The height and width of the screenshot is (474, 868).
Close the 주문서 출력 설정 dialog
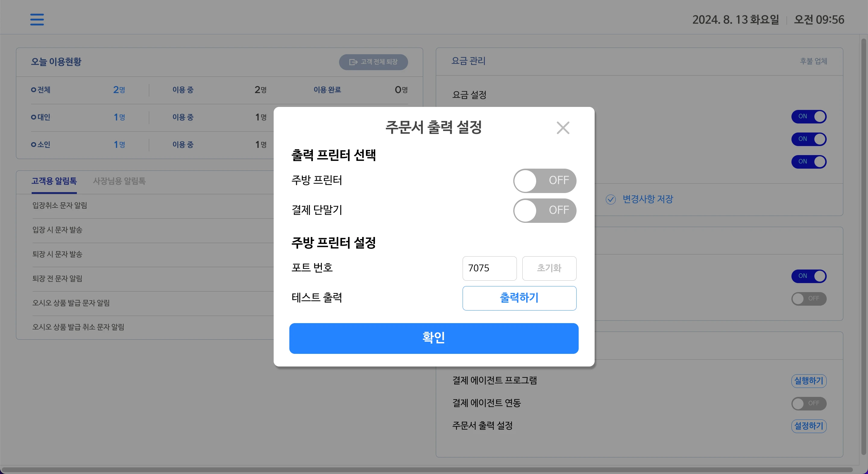tap(563, 128)
